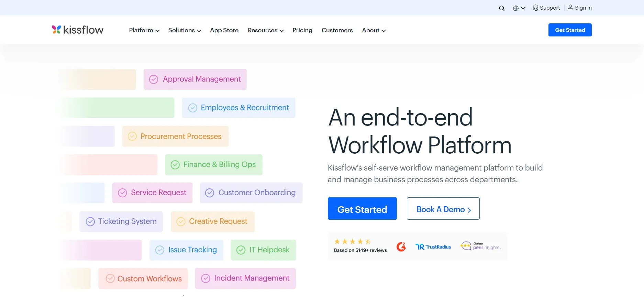Click the Book A Demo arrow chevron
The width and height of the screenshot is (644, 306).
(x=469, y=210)
